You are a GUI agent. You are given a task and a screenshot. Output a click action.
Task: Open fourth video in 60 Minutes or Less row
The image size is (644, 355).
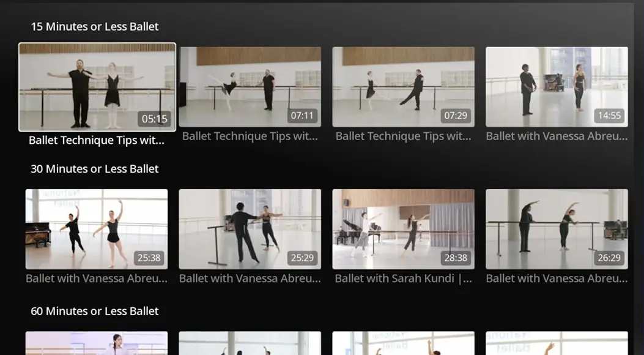coord(557,343)
